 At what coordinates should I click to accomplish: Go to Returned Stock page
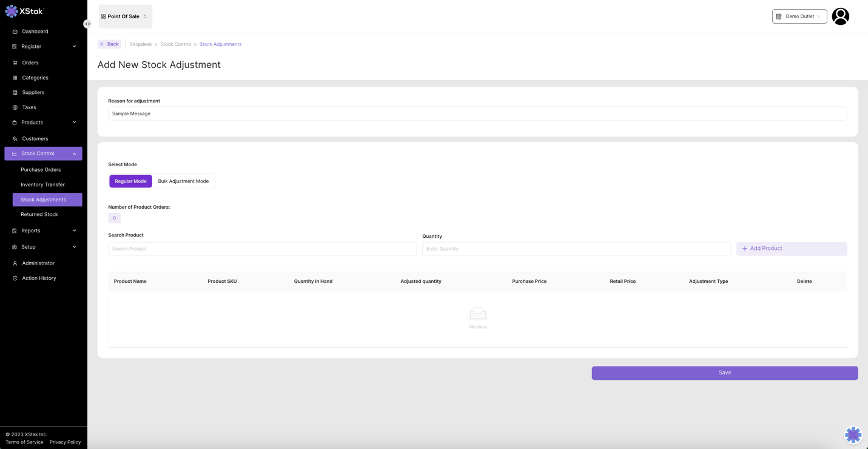coord(39,214)
